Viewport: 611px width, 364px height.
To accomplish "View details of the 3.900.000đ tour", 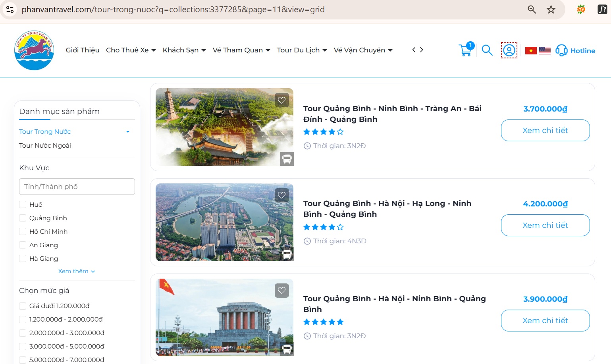I will pos(545,320).
